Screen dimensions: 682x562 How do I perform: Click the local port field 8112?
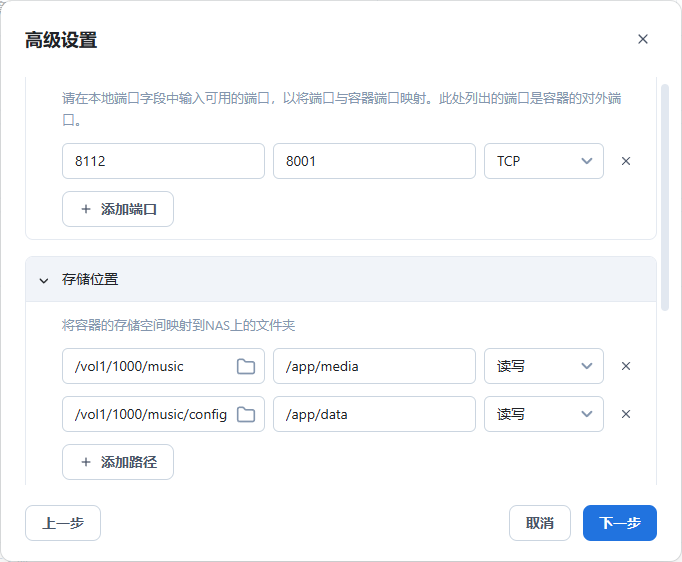pyautogui.click(x=162, y=161)
